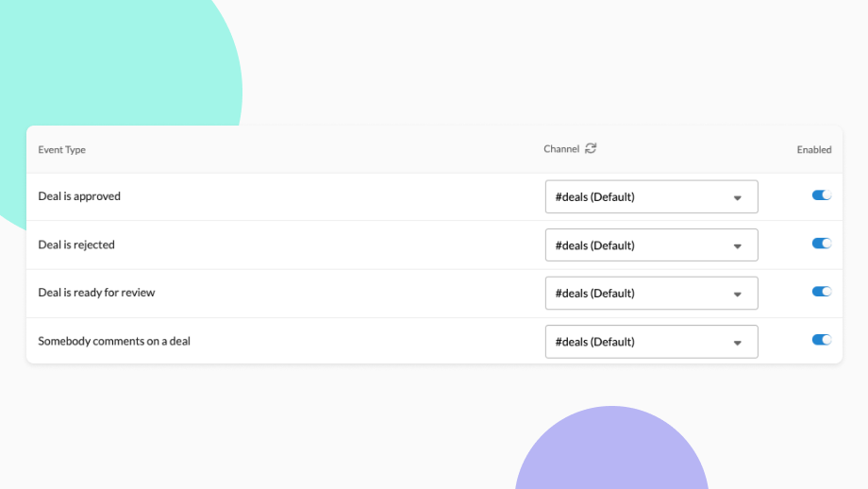The height and width of the screenshot is (489, 868).
Task: Turn off Deal is ready for review toggle
Action: click(x=822, y=292)
